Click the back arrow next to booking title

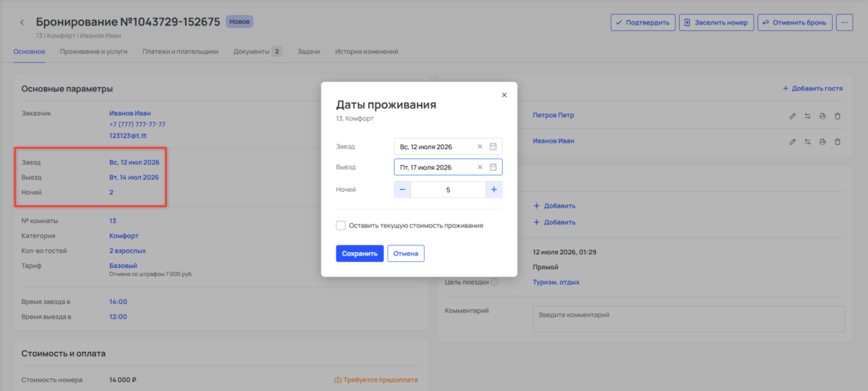22,22
